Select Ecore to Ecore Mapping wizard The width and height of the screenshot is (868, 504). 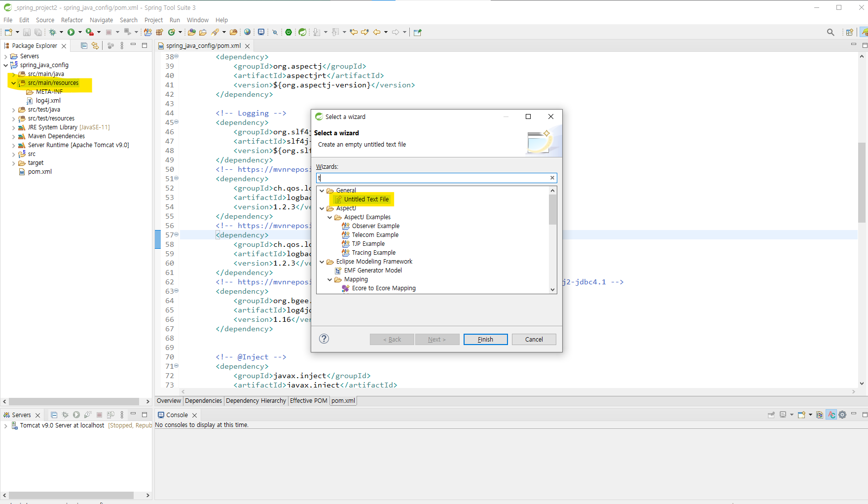(x=384, y=288)
